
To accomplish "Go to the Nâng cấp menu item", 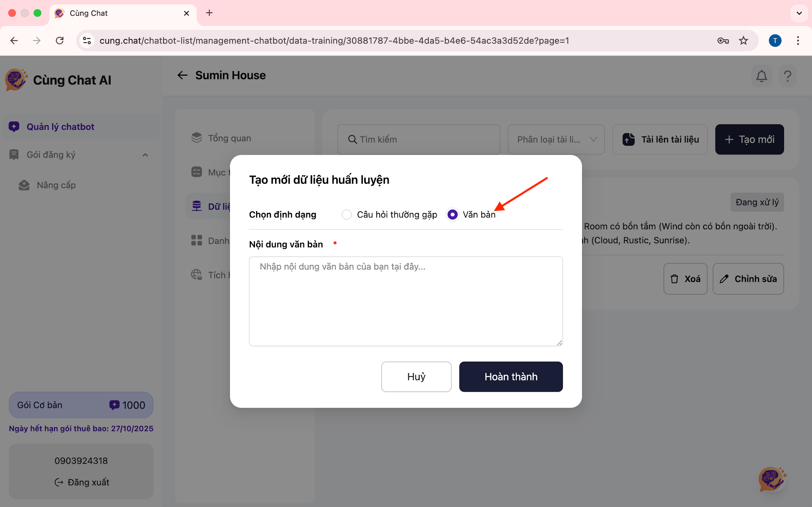I will tap(56, 185).
